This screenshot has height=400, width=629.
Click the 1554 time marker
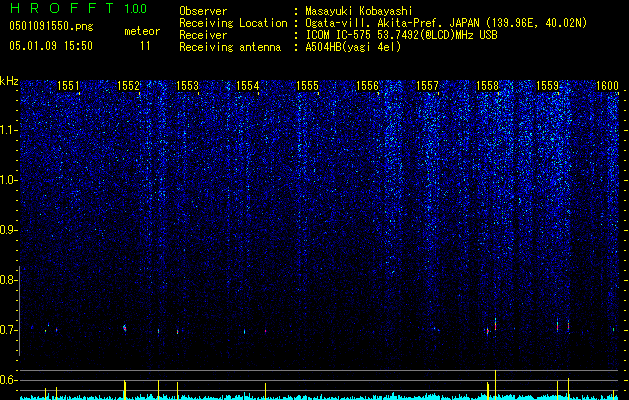click(x=248, y=85)
